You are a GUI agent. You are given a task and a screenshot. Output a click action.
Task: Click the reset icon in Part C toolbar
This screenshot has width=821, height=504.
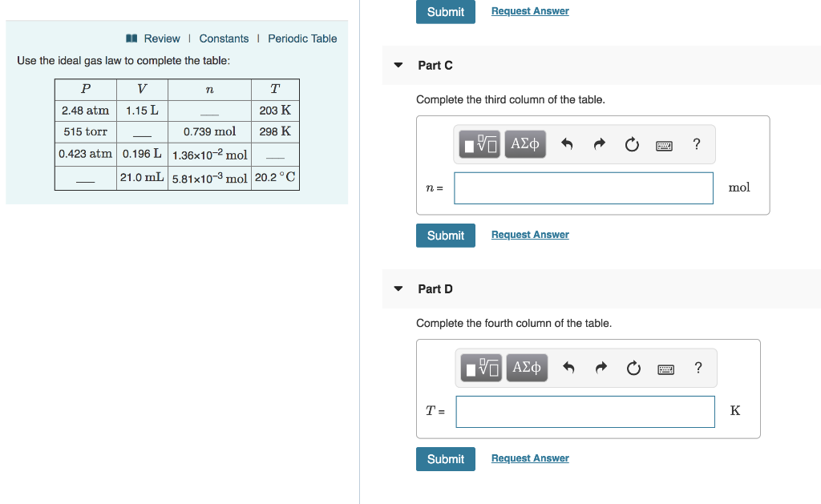632,144
